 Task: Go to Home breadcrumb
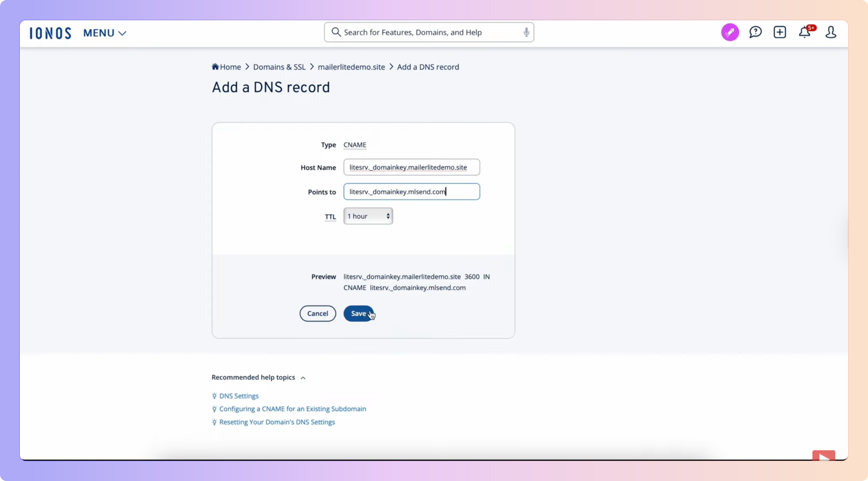[230, 67]
